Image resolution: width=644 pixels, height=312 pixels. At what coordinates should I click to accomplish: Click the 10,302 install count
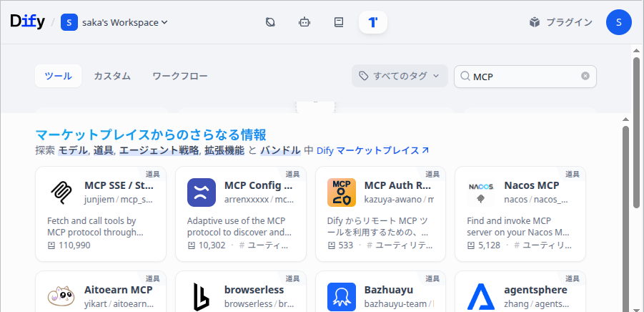[x=212, y=245]
